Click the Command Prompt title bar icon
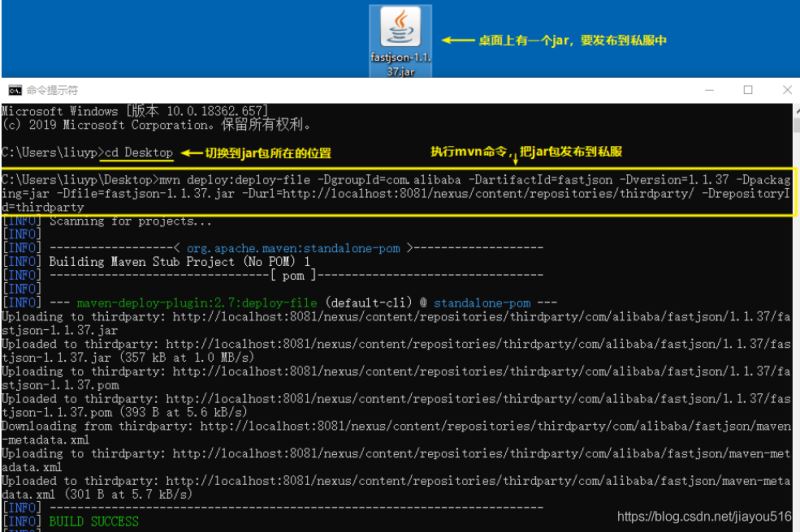This screenshot has height=532, width=800. (x=15, y=90)
